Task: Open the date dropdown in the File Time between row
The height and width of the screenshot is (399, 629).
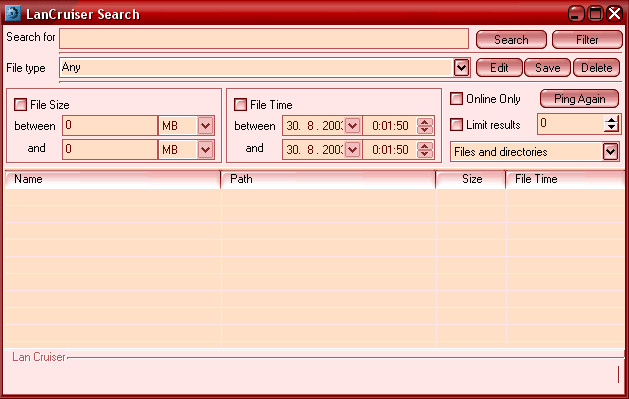Action: click(x=353, y=126)
